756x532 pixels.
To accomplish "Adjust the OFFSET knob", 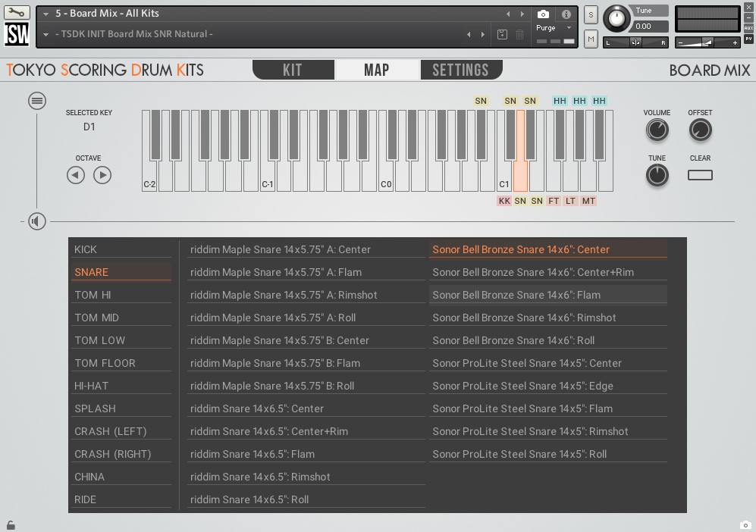I will pos(700,130).
